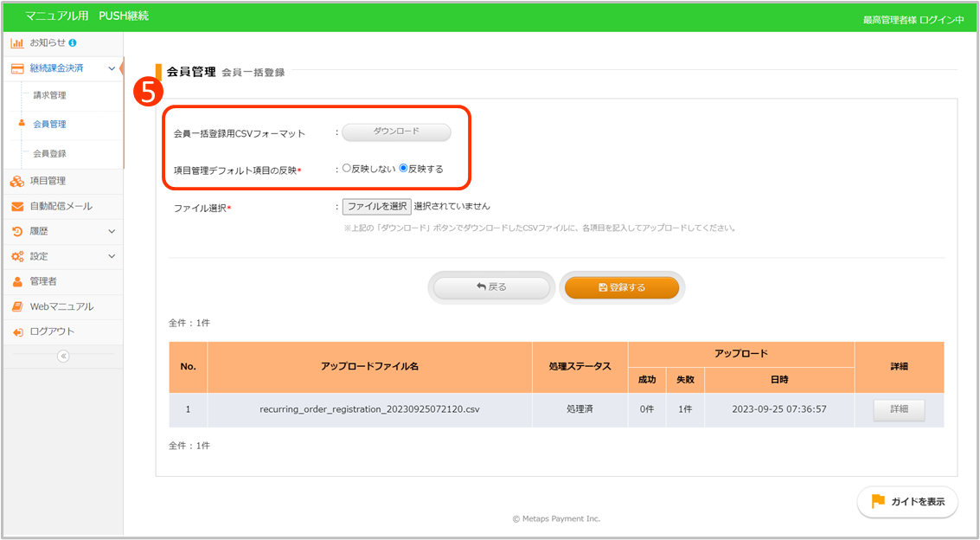The image size is (980, 540).
Task: Click ファイルを選択 file chooser
Action: (376, 207)
